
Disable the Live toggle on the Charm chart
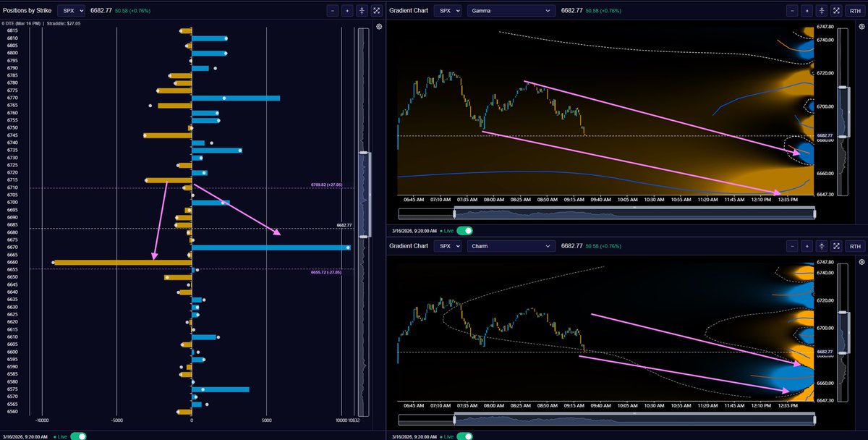click(466, 436)
